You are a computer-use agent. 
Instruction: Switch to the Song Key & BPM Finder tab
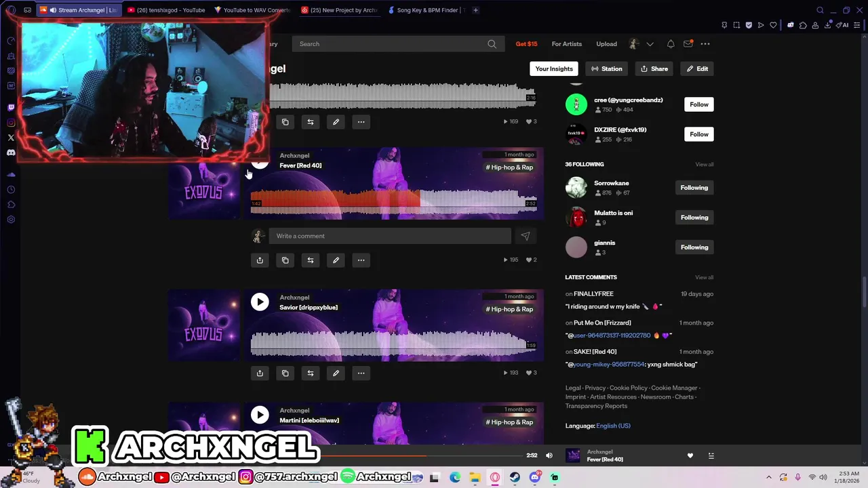pyautogui.click(x=426, y=10)
